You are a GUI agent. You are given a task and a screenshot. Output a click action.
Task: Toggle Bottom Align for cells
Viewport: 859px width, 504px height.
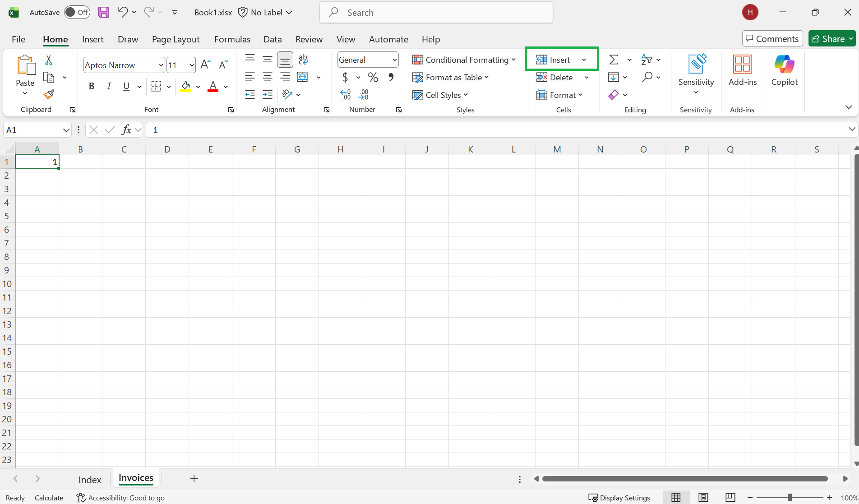click(x=285, y=60)
